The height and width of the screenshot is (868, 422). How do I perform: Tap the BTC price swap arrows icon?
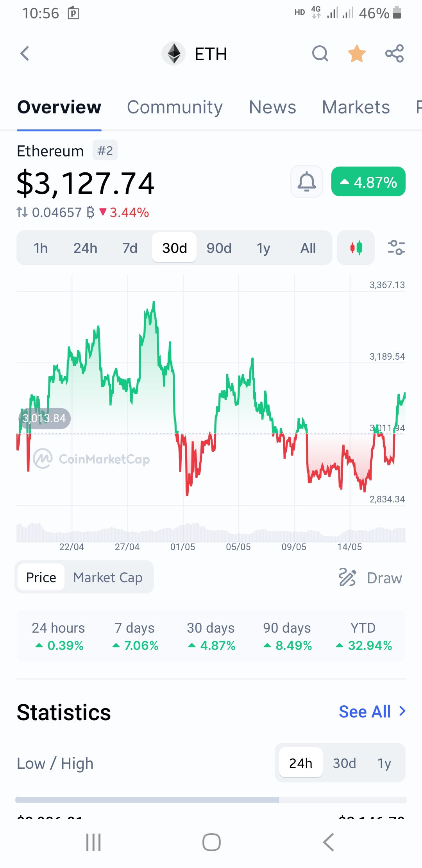[x=22, y=212]
